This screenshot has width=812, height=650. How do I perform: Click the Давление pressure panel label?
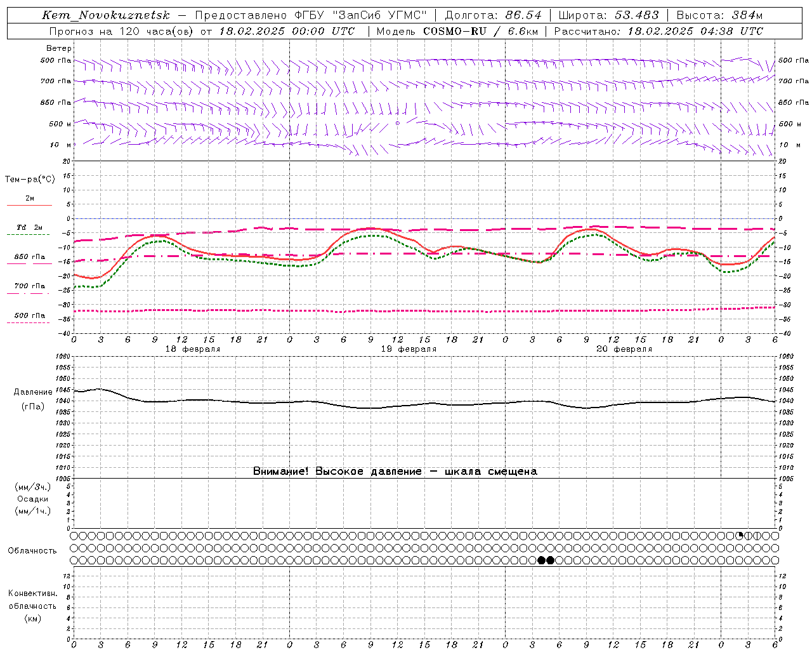[x=33, y=392]
